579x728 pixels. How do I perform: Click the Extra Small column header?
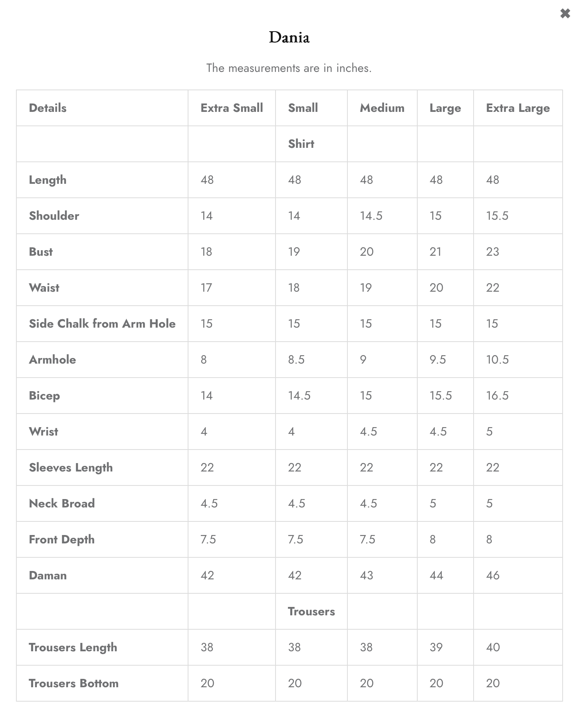(232, 108)
